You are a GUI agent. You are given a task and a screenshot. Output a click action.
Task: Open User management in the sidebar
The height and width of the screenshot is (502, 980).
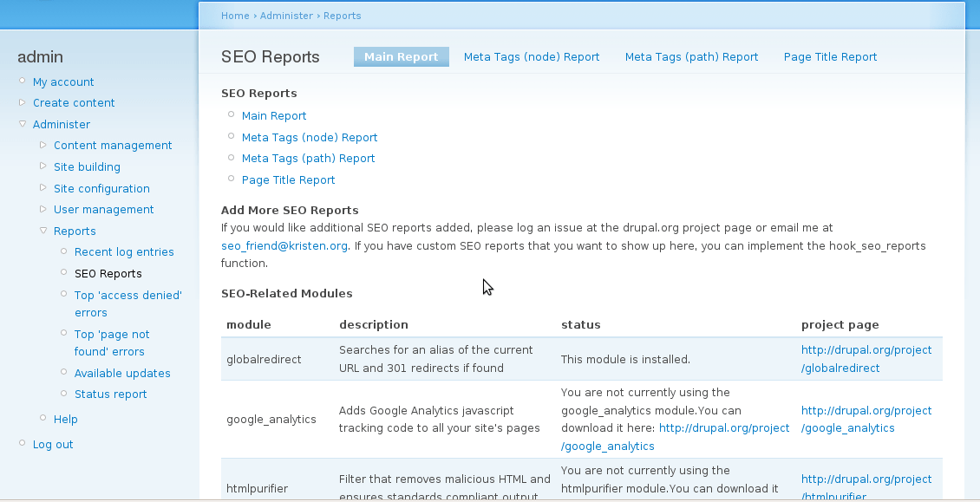point(104,210)
